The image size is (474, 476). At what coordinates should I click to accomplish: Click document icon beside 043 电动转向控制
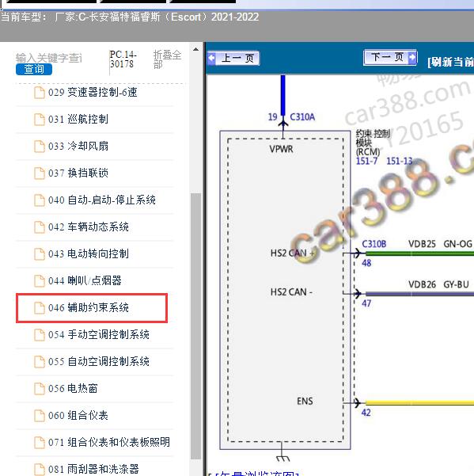coord(39,254)
